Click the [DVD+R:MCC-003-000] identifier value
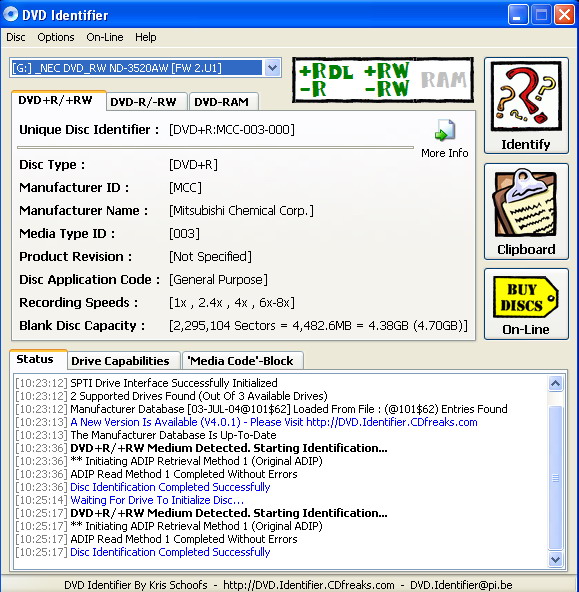 [x=232, y=130]
